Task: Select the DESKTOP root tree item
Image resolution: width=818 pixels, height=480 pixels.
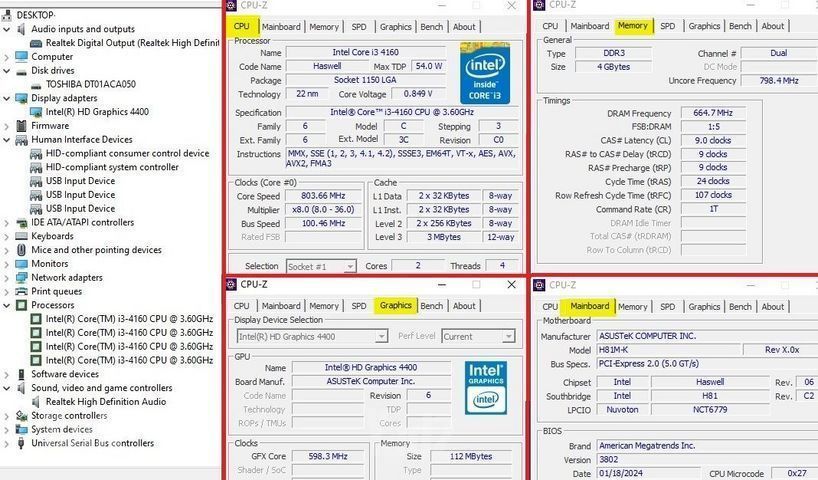Action: [x=35, y=15]
